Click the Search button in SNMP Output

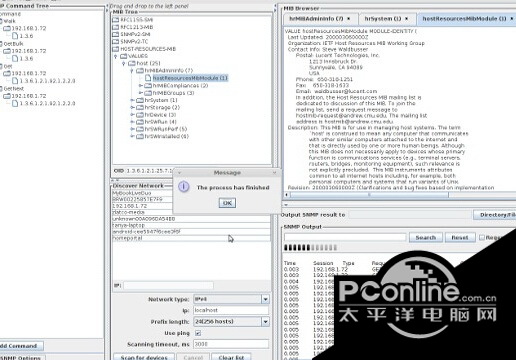pyautogui.click(x=426, y=237)
